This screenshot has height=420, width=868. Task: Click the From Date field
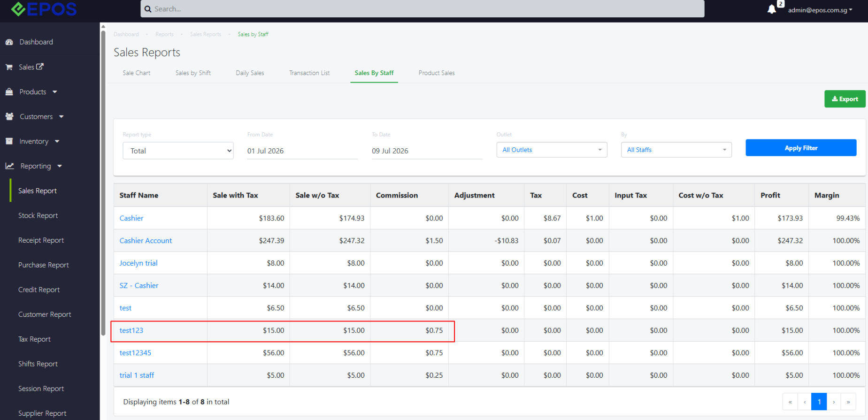pos(302,151)
